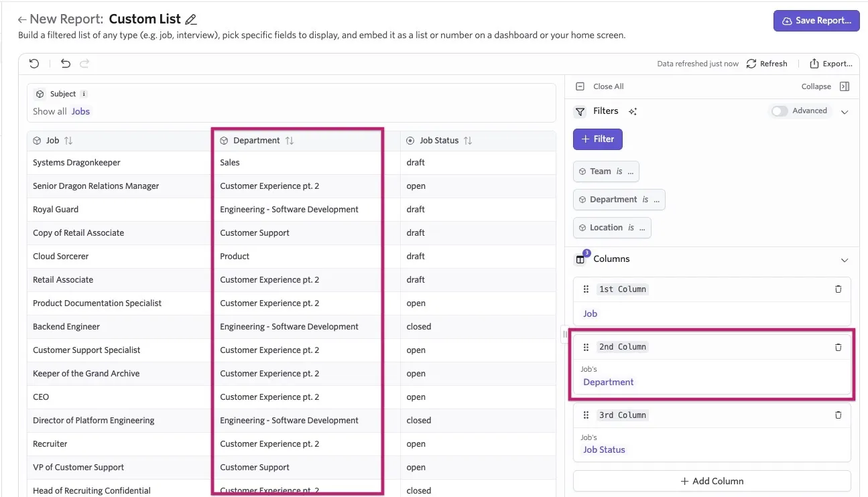This screenshot has height=497, width=868.
Task: Enable the Advanced filters toggle
Action: coord(780,111)
